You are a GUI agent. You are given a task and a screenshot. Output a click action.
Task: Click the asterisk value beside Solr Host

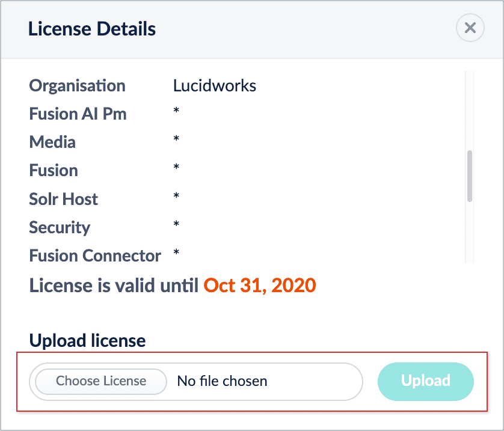[x=176, y=195]
